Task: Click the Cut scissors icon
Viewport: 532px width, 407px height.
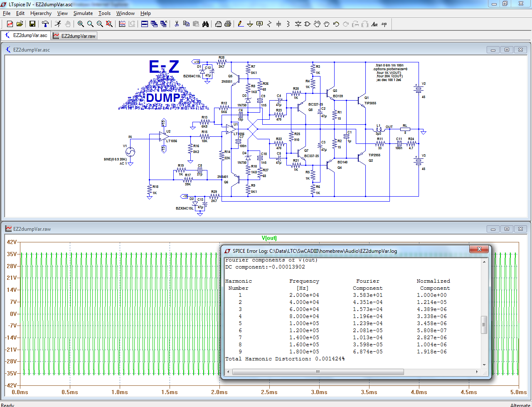Action: coord(177,24)
